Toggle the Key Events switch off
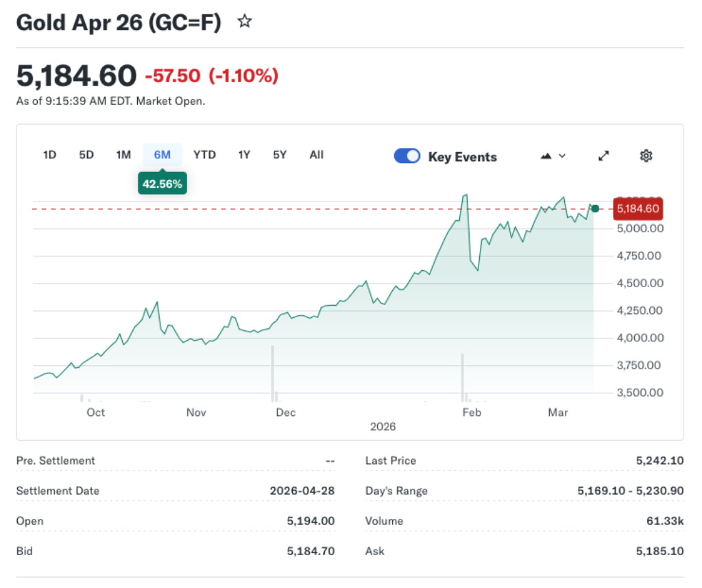This screenshot has height=588, width=702. (407, 156)
